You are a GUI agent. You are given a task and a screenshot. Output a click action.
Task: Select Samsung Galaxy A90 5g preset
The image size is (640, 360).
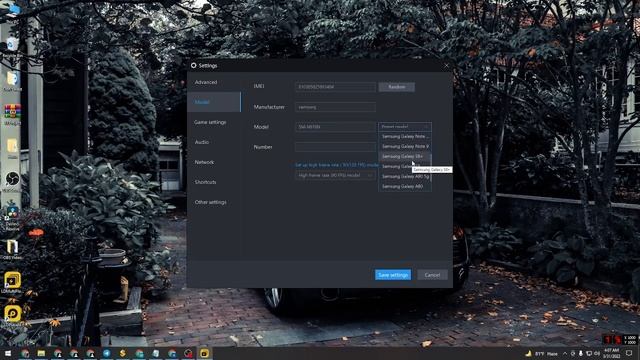click(404, 176)
